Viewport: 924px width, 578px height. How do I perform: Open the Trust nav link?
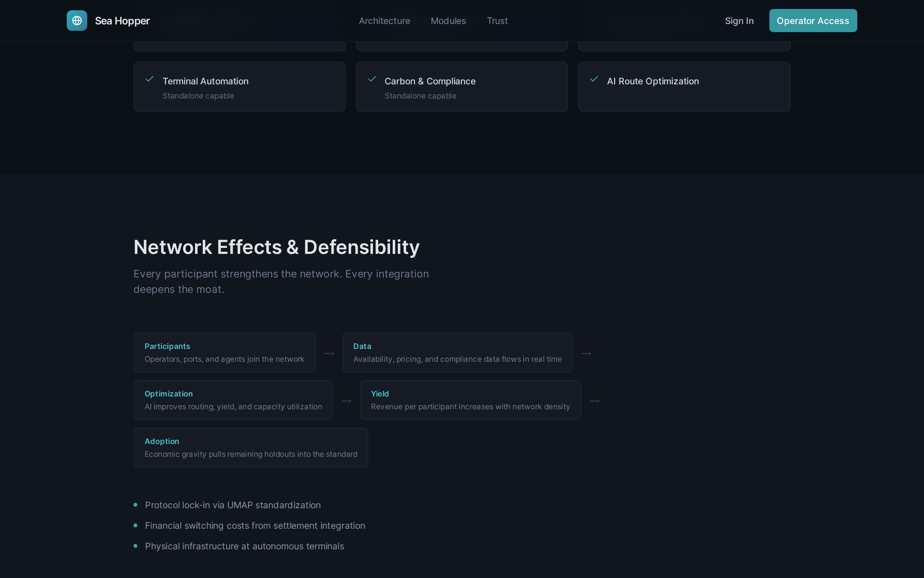[x=497, y=21]
